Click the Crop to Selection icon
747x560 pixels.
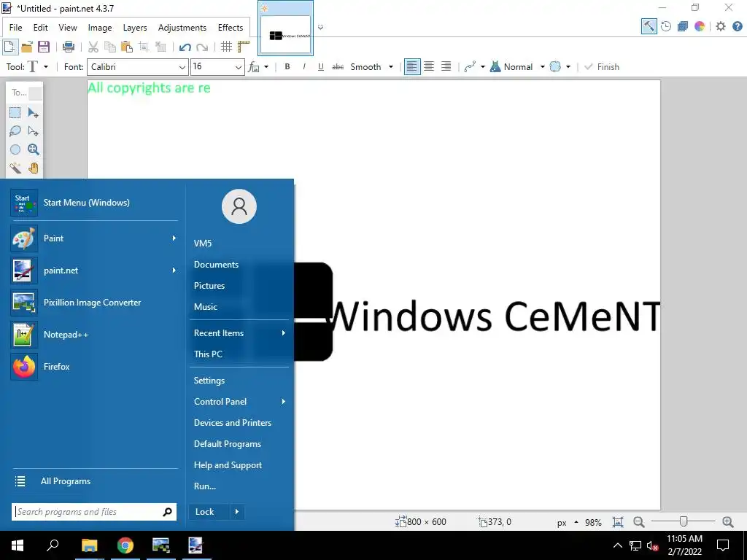pos(144,46)
